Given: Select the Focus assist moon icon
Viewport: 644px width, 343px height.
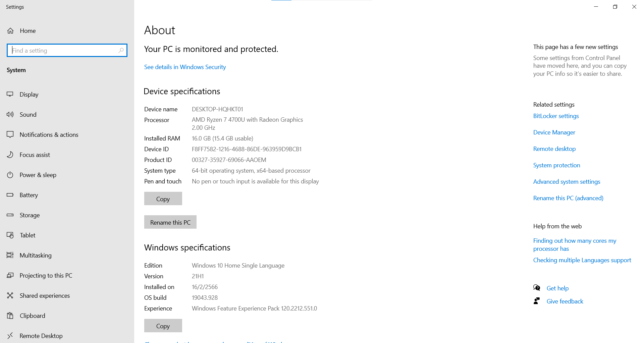Looking at the screenshot, I should pyautogui.click(x=10, y=155).
